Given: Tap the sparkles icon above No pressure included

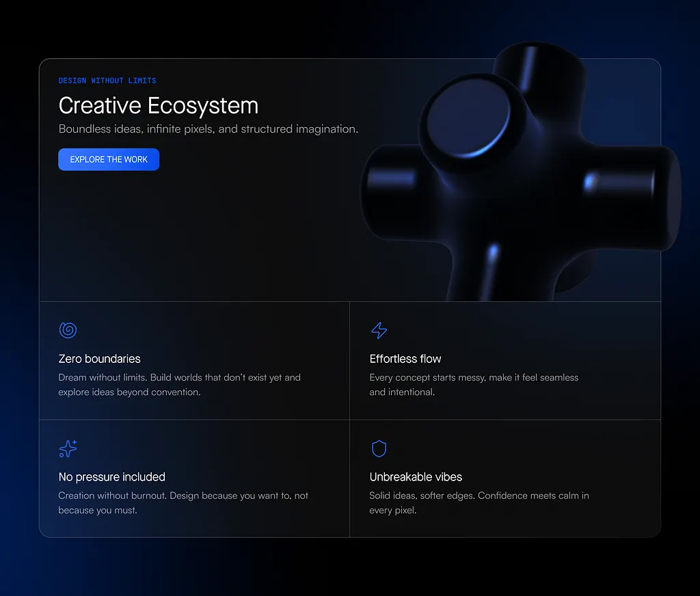Looking at the screenshot, I should pos(68,448).
